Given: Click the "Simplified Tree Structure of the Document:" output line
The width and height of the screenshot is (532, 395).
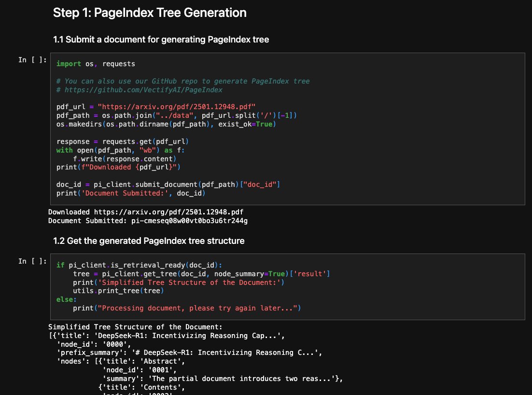Looking at the screenshot, I should click(x=135, y=327).
